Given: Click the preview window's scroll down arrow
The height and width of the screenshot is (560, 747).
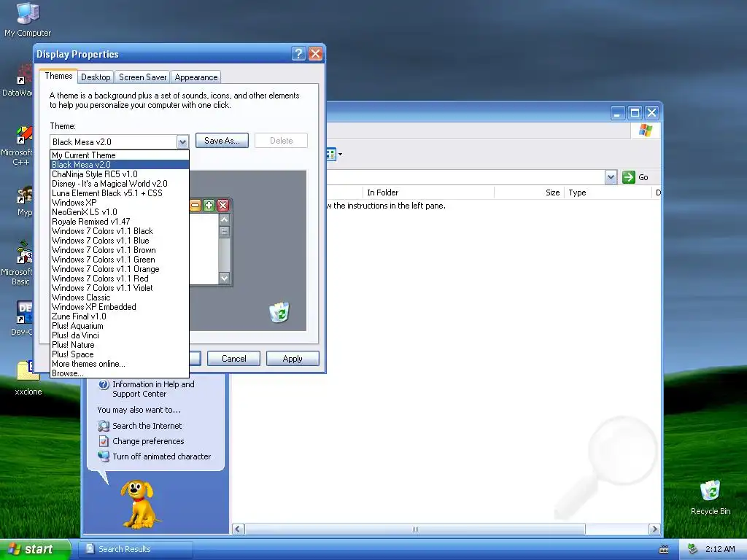Looking at the screenshot, I should point(225,278).
